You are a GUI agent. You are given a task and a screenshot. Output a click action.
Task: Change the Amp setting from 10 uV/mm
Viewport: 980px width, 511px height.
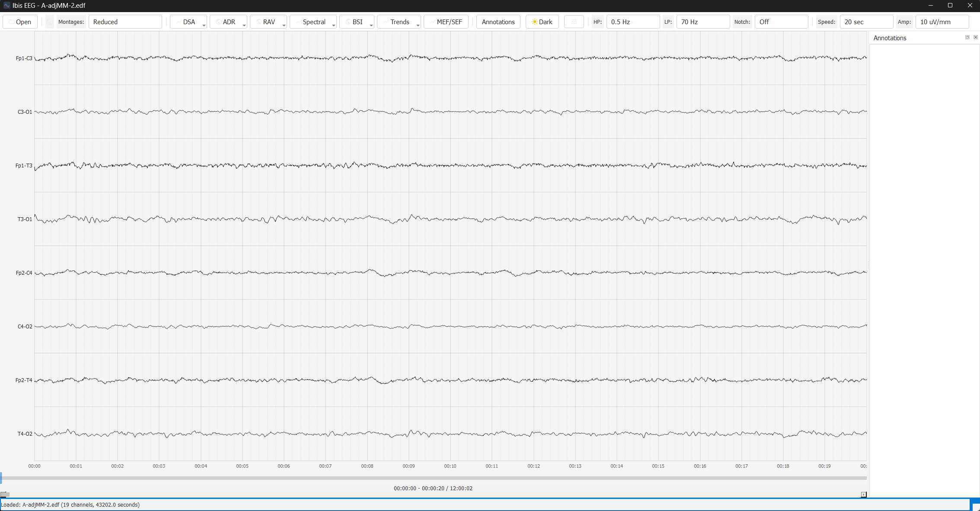(x=942, y=22)
